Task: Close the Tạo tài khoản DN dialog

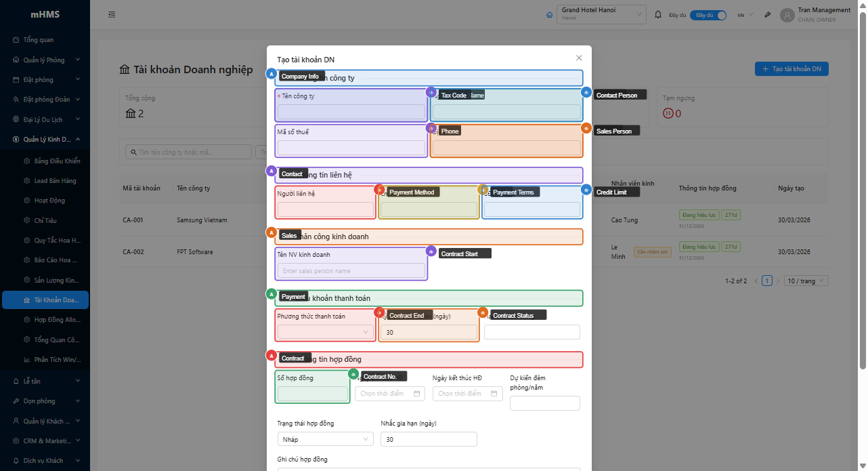Action: [x=579, y=58]
